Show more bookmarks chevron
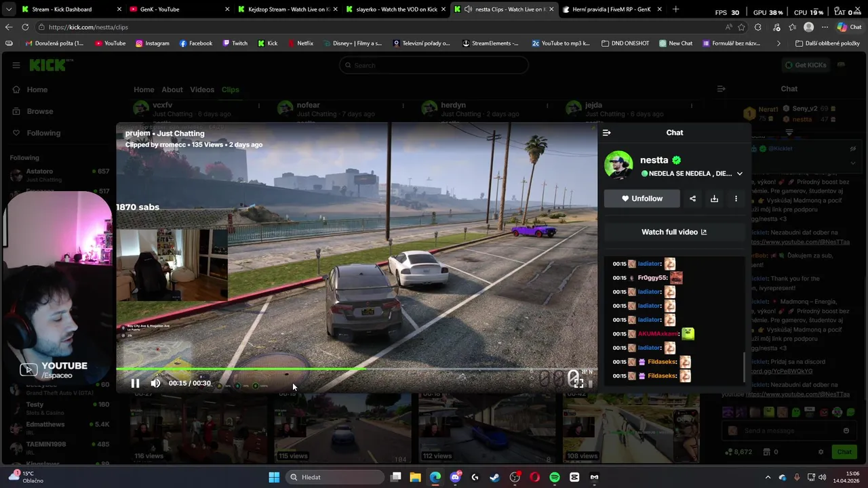The image size is (868, 488). [x=778, y=43]
